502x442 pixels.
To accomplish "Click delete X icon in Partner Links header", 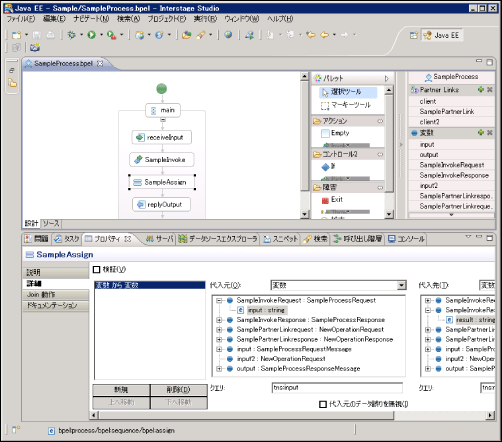I will click(490, 89).
